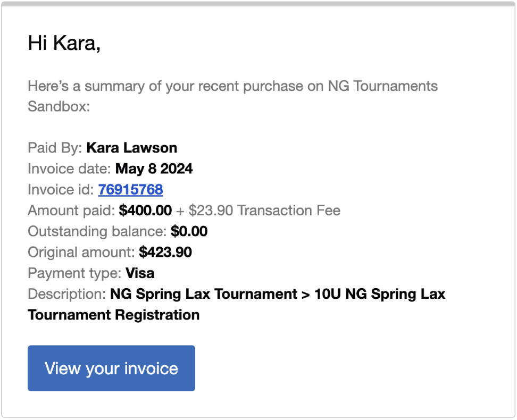Click the $23.90 Transaction Fee text
Image resolution: width=517 pixels, height=420 pixels.
[x=264, y=211]
